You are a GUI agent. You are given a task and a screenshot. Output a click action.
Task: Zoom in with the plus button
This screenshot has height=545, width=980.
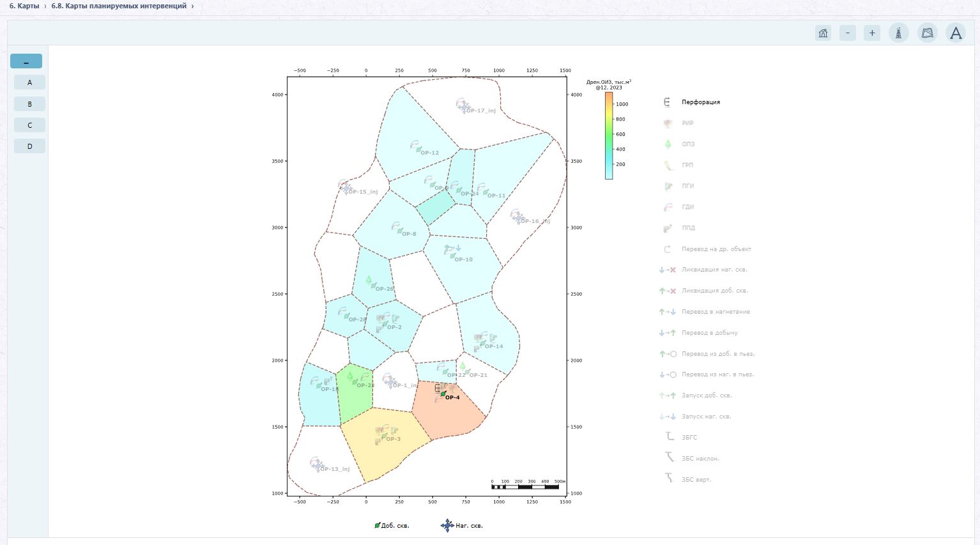[x=872, y=33]
